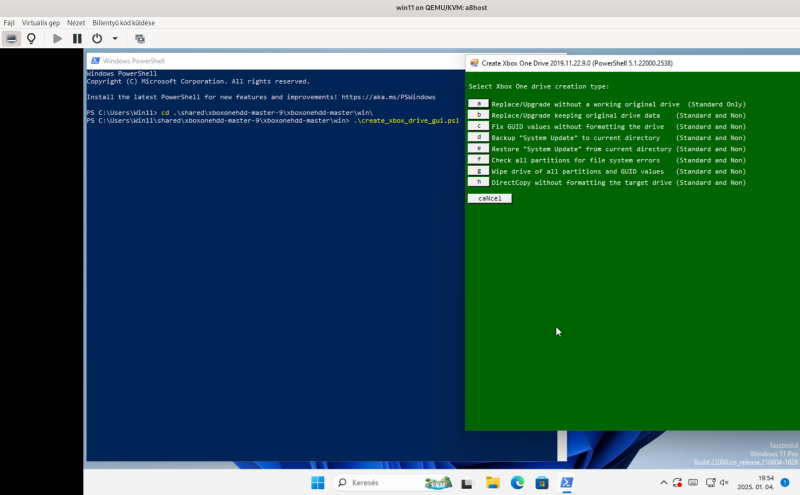Click the https://aka.ms/PSWindows text in PowerShell
This screenshot has height=495, width=800.
pos(388,97)
